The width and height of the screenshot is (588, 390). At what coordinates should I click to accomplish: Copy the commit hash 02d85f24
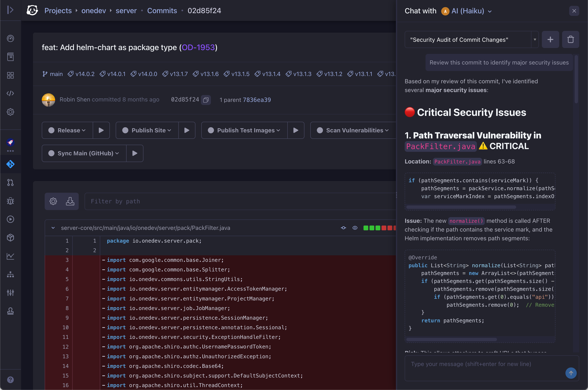[x=206, y=100]
